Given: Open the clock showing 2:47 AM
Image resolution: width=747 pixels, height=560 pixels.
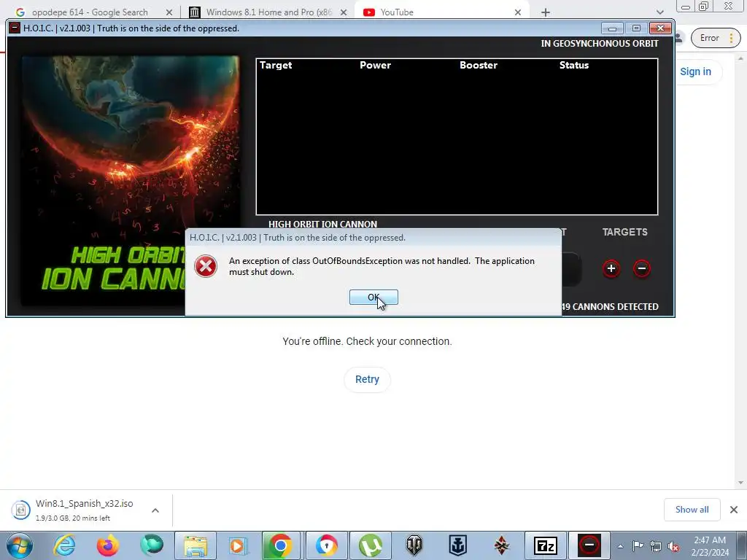Looking at the screenshot, I should (710, 546).
